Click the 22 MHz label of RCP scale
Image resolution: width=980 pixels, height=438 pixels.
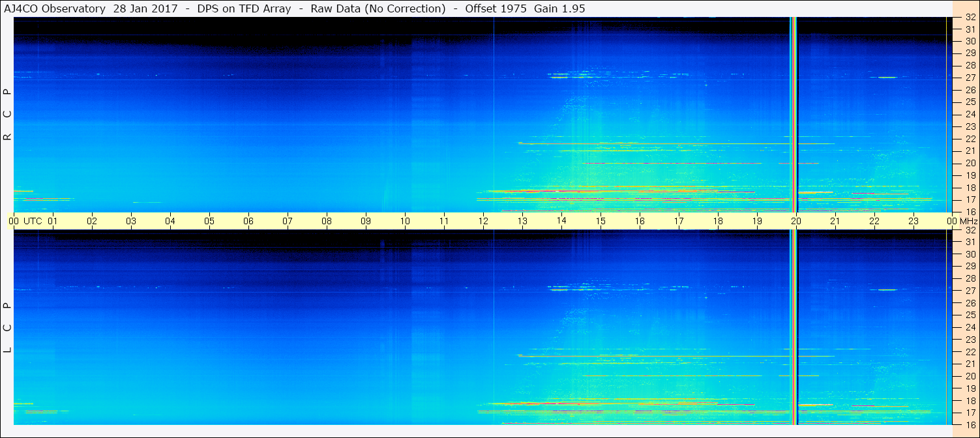(x=970, y=139)
